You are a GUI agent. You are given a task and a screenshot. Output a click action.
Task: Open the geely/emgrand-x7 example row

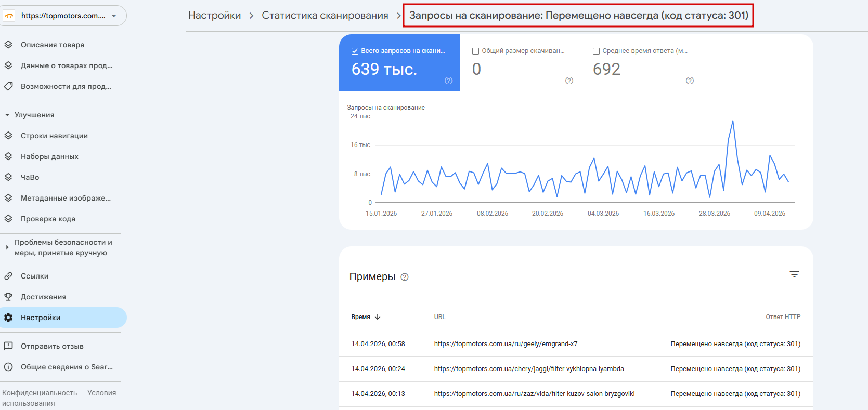coord(576,344)
